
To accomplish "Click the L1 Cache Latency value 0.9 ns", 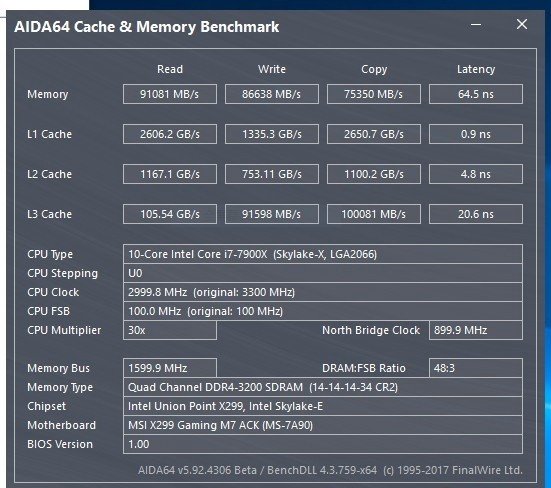I will (x=476, y=134).
